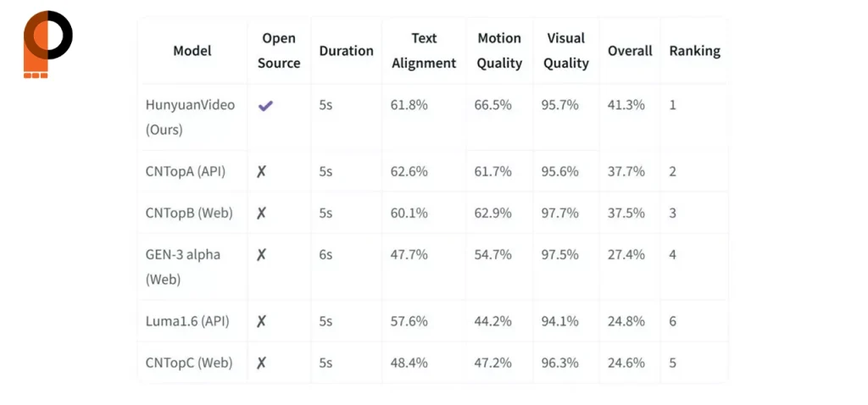Click the orange P logo icon
The image size is (868, 405).
click(47, 44)
